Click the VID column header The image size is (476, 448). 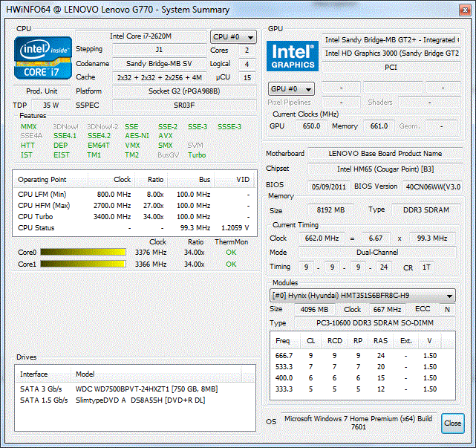pyautogui.click(x=235, y=180)
